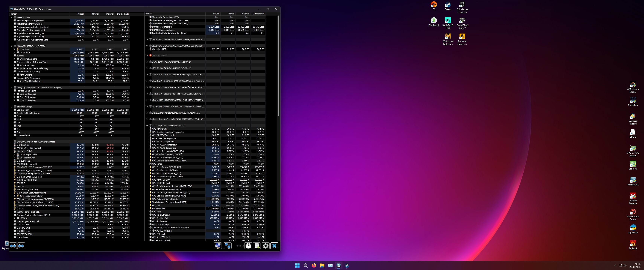Expand the Kern-Temperaturen row
The width and height of the screenshot is (644, 270).
click(x=14, y=154)
